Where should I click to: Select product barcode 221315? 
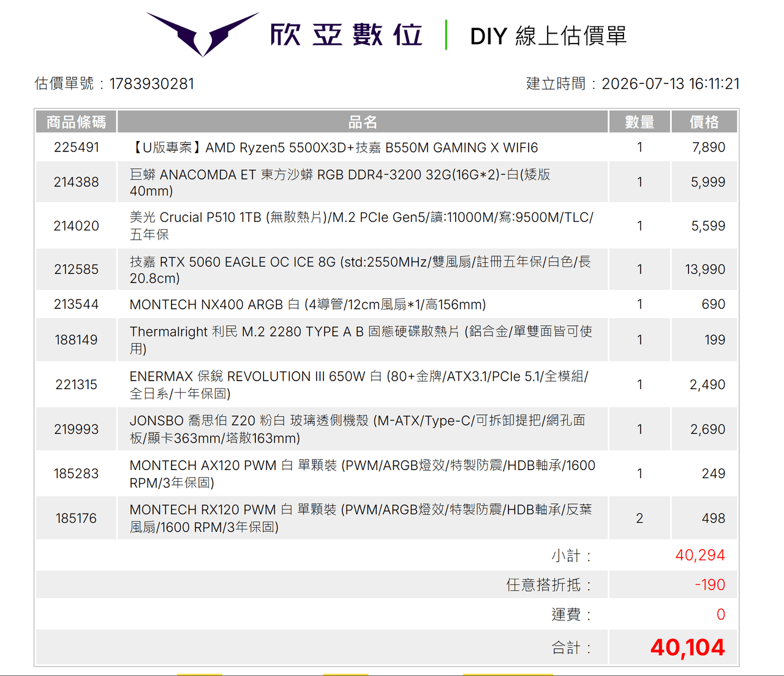pyautogui.click(x=76, y=384)
